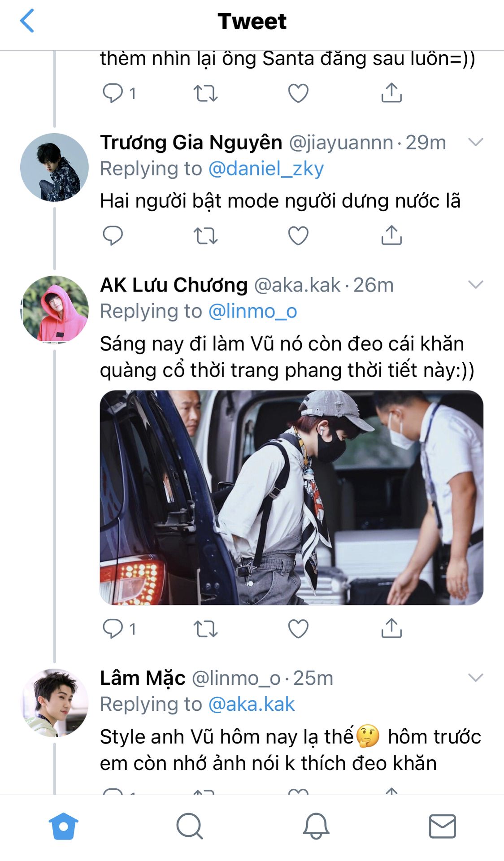Viewport: 504px width, 861px height.
Task: Expand options chevron on AK Lưu Chương's tweet
Action: click(475, 284)
